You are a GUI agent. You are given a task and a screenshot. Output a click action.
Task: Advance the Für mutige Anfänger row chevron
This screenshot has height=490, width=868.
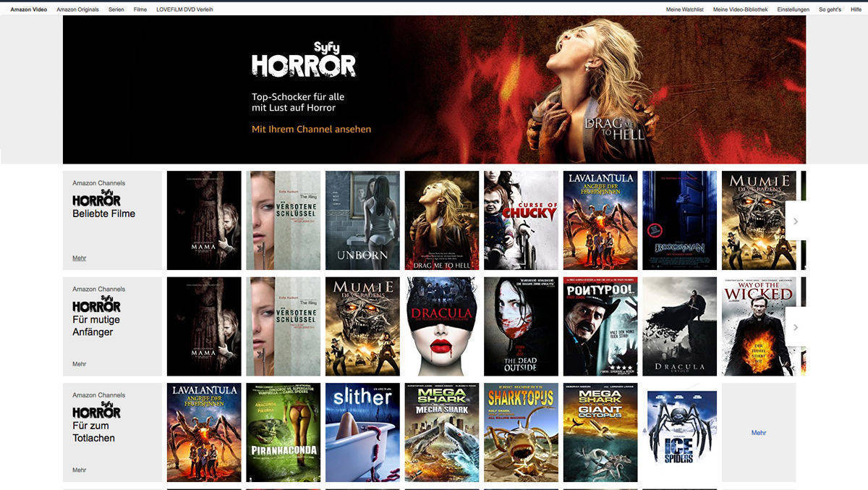[x=795, y=327]
